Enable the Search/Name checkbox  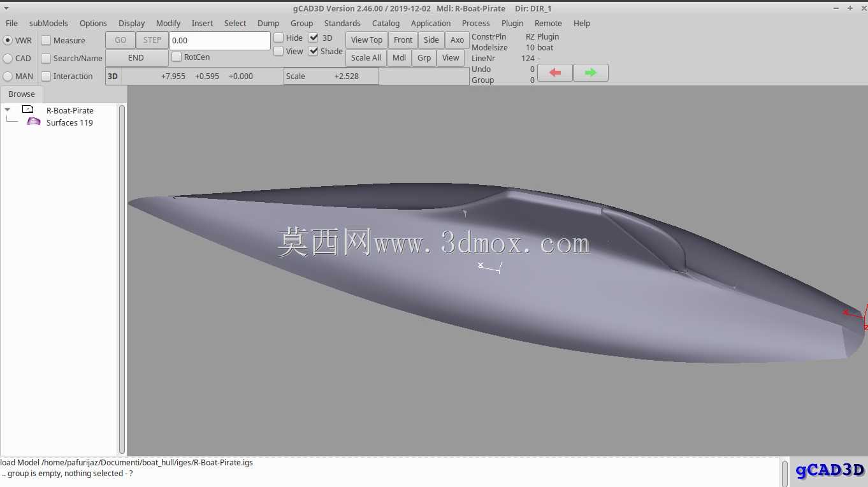46,58
